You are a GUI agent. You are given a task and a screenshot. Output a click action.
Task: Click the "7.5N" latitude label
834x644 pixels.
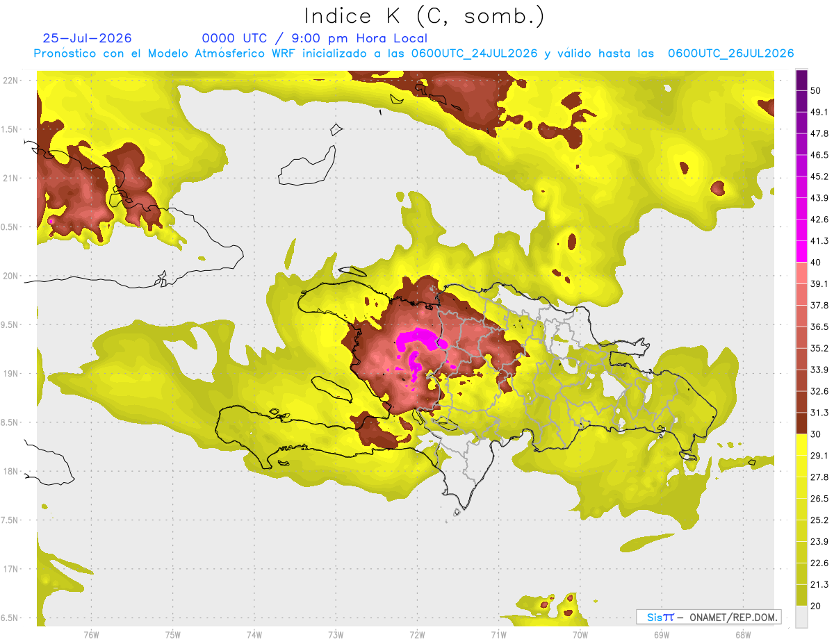(10, 520)
